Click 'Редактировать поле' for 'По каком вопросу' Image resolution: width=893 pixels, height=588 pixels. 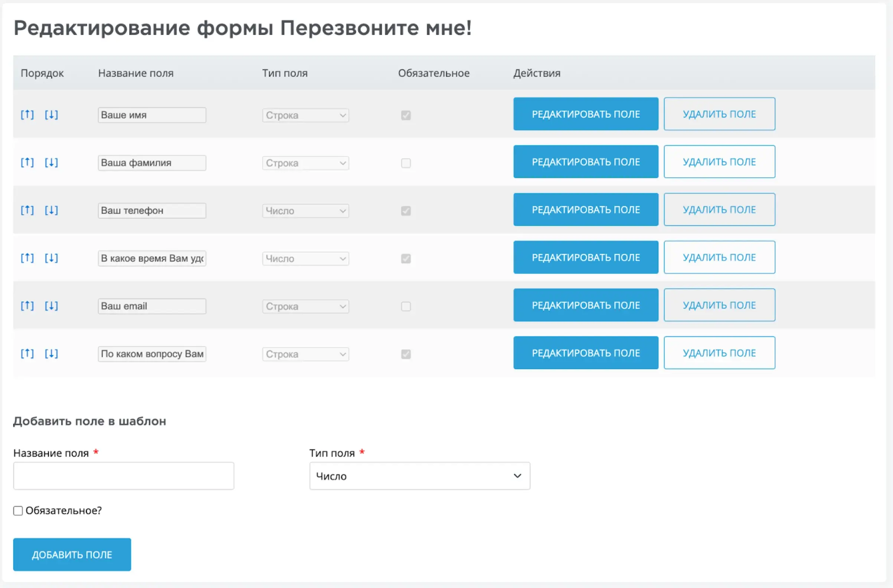pyautogui.click(x=586, y=353)
